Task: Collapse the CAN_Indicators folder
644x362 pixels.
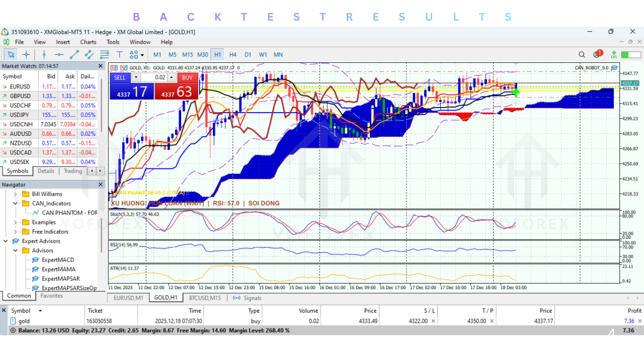Action: click(x=15, y=204)
